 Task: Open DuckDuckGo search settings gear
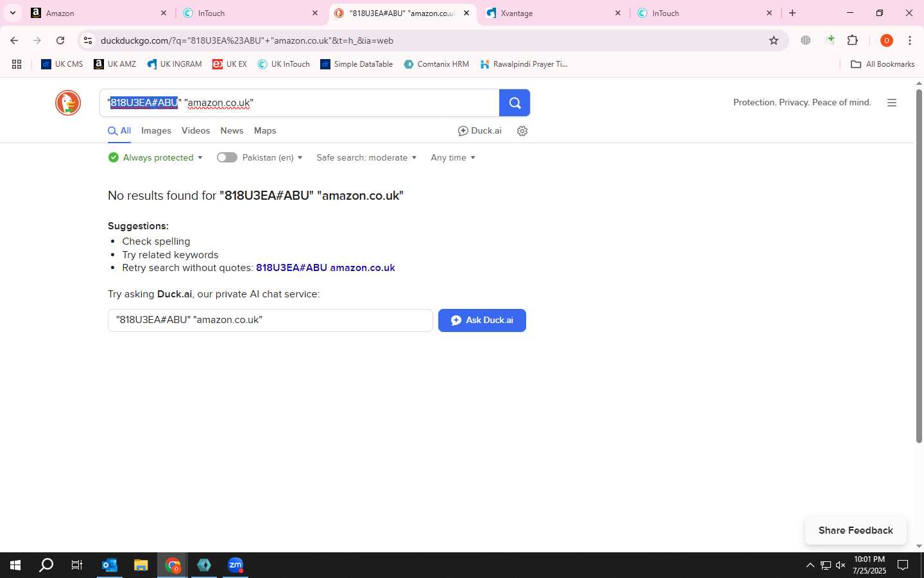point(522,131)
